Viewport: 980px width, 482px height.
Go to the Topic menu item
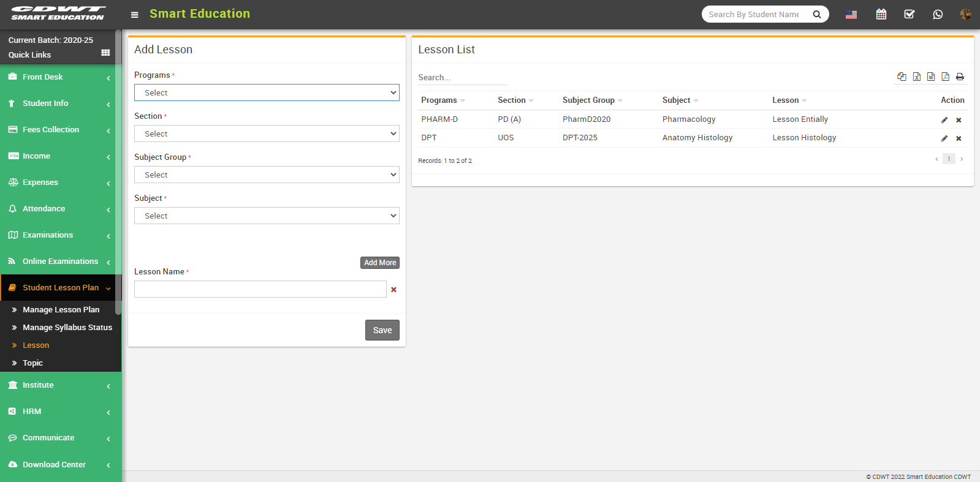(33, 363)
